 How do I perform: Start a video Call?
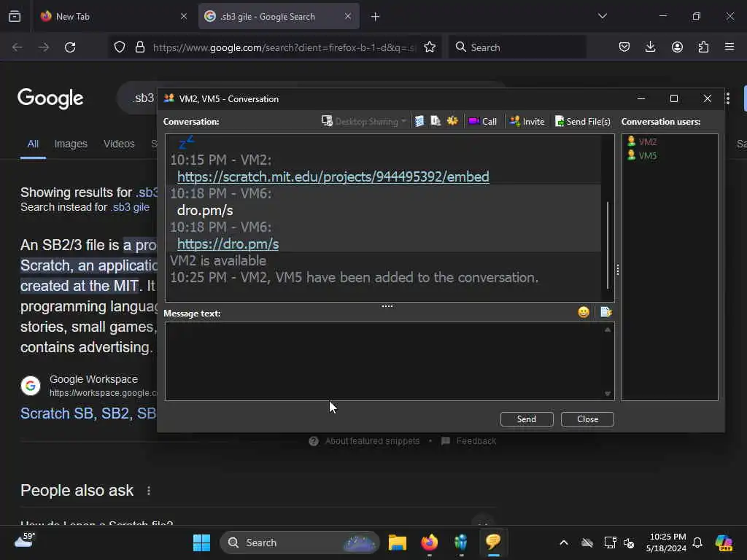coord(483,122)
